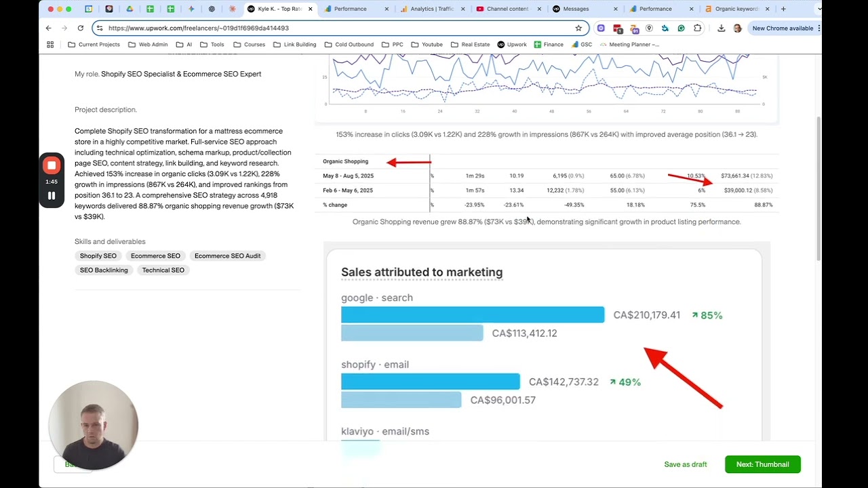Image resolution: width=868 pixels, height=488 pixels.
Task: View site information icon in address bar
Action: coord(100,28)
